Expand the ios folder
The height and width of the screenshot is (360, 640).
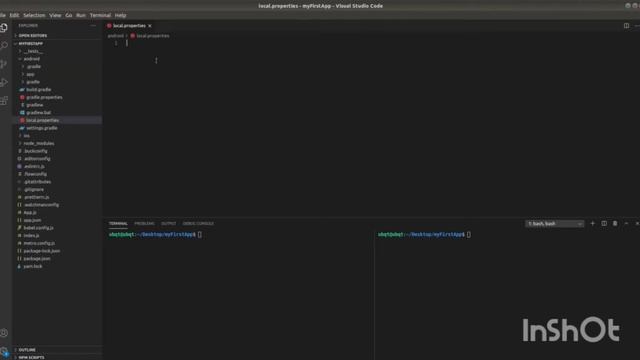point(27,136)
